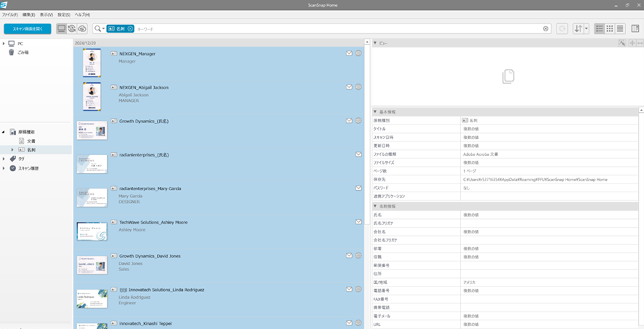Screen dimensions: 644x329
Task: Click TechWave Solutions_Ashley Moore thumbnail
Action: (x=92, y=231)
